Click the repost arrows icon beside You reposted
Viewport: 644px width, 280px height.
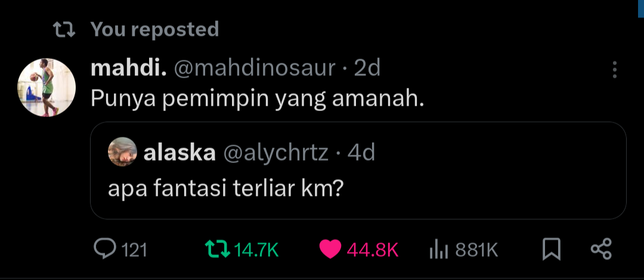tap(64, 30)
